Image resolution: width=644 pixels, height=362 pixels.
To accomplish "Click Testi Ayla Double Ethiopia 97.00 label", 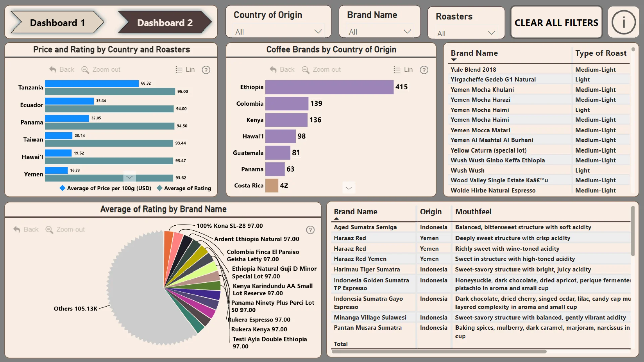I will [x=270, y=343].
